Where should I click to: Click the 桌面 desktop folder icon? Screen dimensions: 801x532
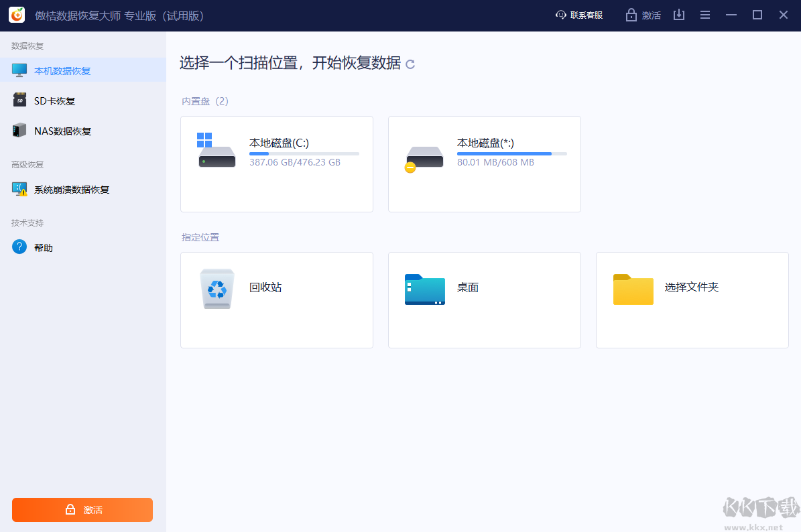(x=424, y=289)
